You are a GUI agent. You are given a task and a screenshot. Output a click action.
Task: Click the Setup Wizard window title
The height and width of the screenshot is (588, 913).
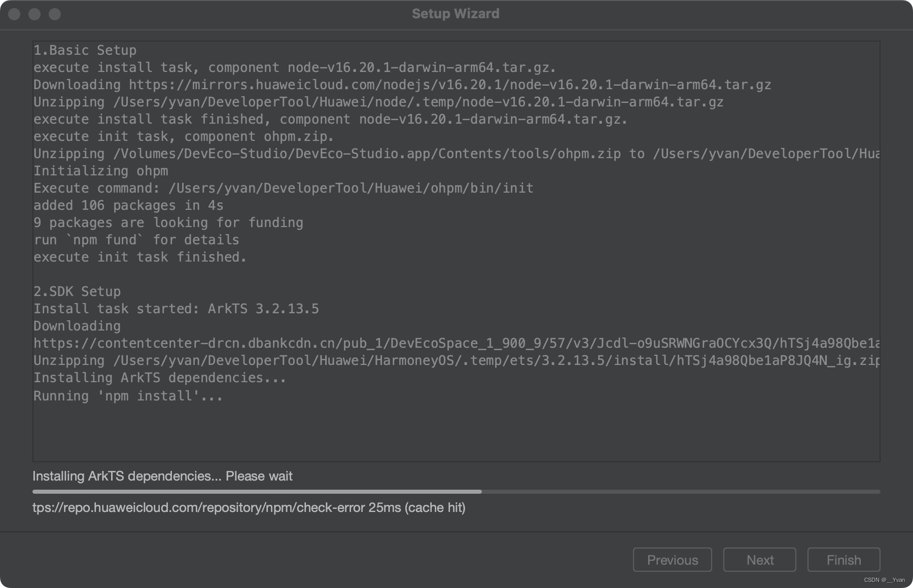point(455,14)
